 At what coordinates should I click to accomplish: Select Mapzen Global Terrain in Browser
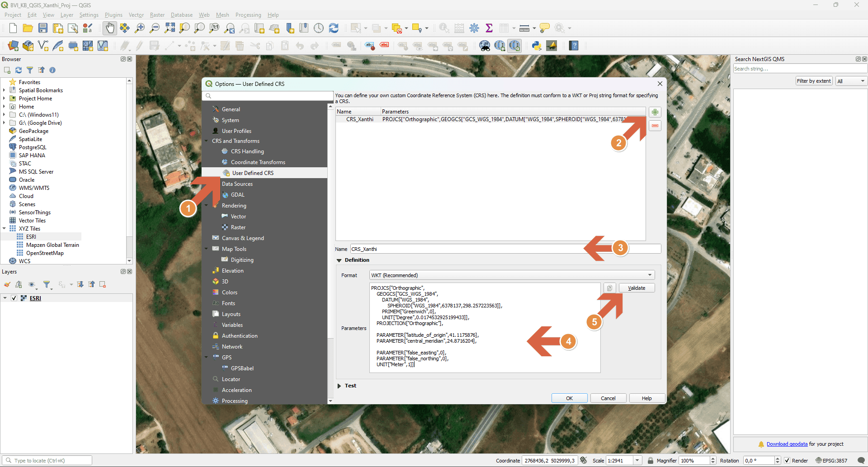52,245
